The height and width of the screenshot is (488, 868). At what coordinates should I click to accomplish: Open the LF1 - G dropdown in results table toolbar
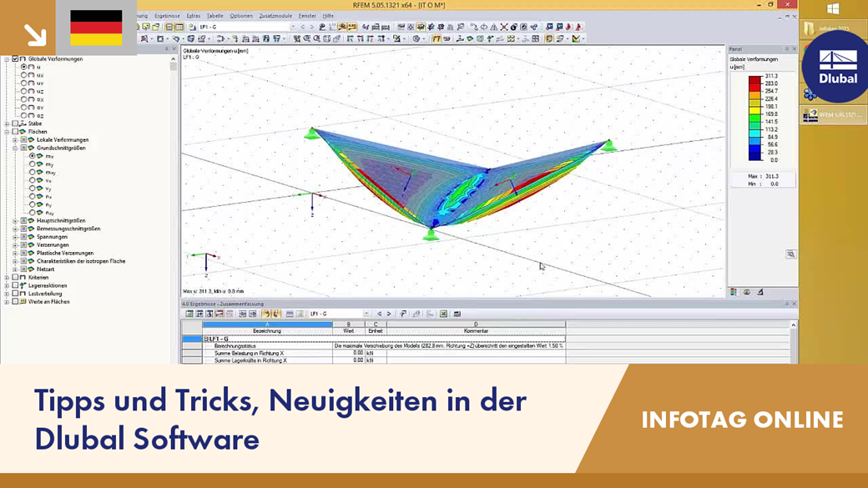[366, 314]
